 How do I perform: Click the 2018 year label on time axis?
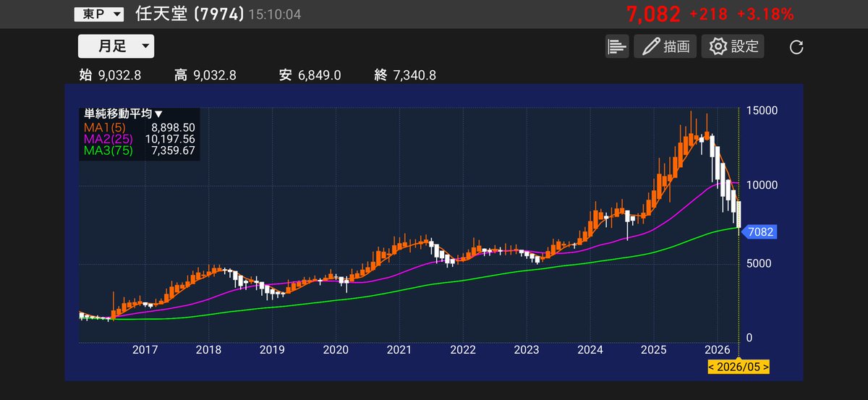click(208, 350)
